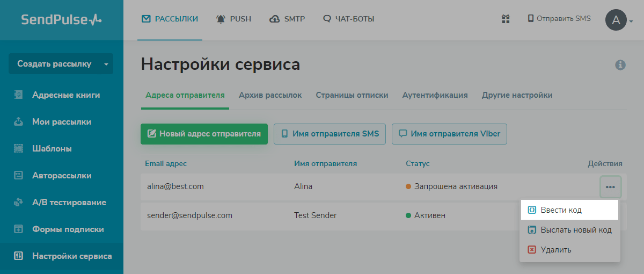Click the info icon near page title
Image resolution: width=644 pixels, height=274 pixels.
[620, 65]
